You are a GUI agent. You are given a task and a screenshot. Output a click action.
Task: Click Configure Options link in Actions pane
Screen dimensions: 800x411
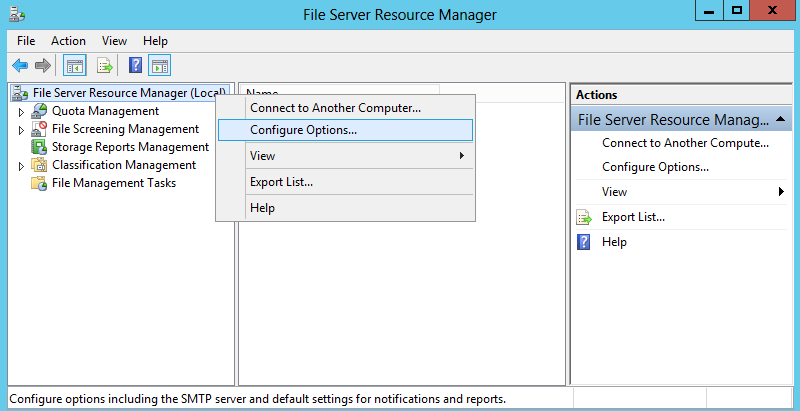click(655, 167)
